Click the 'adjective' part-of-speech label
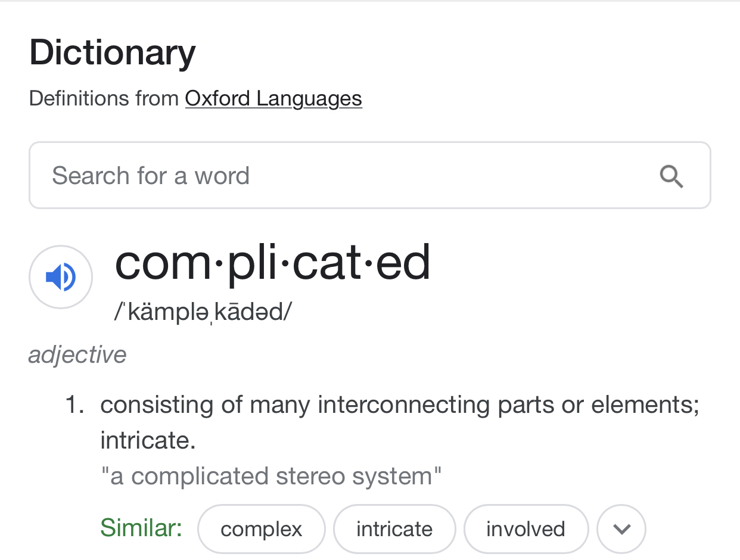The height and width of the screenshot is (560, 740). point(77,355)
